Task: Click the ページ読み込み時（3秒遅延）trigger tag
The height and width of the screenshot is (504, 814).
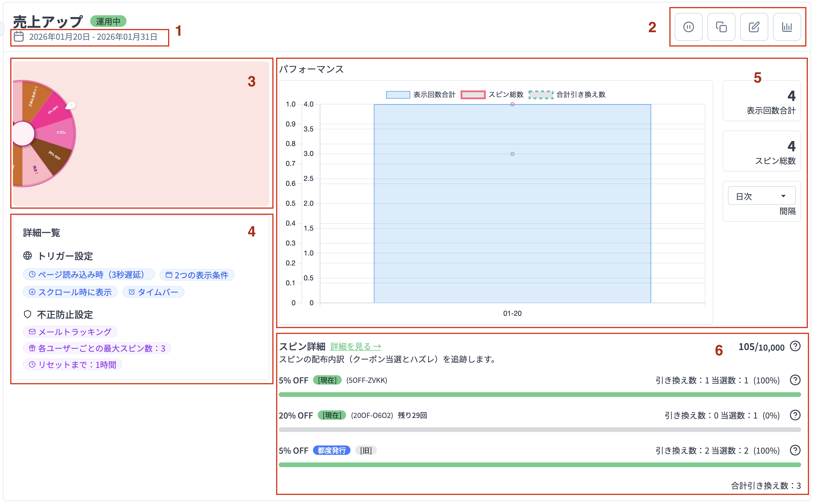Action: (88, 275)
